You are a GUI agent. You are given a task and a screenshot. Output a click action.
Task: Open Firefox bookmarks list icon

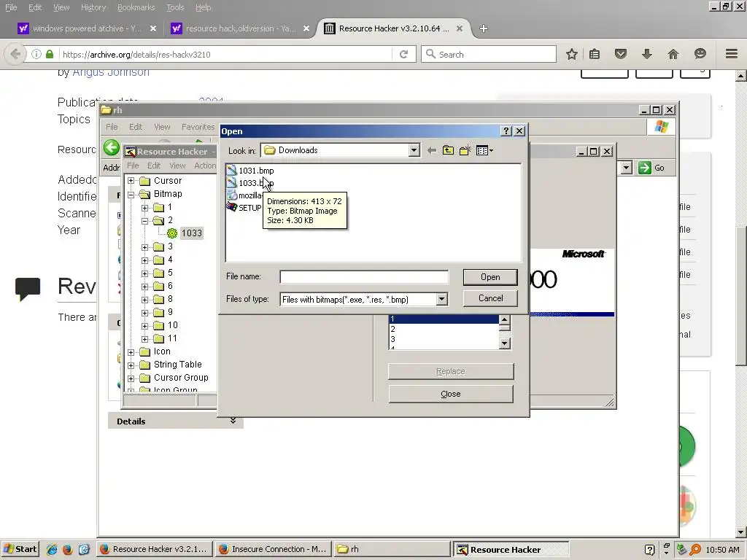(x=594, y=54)
